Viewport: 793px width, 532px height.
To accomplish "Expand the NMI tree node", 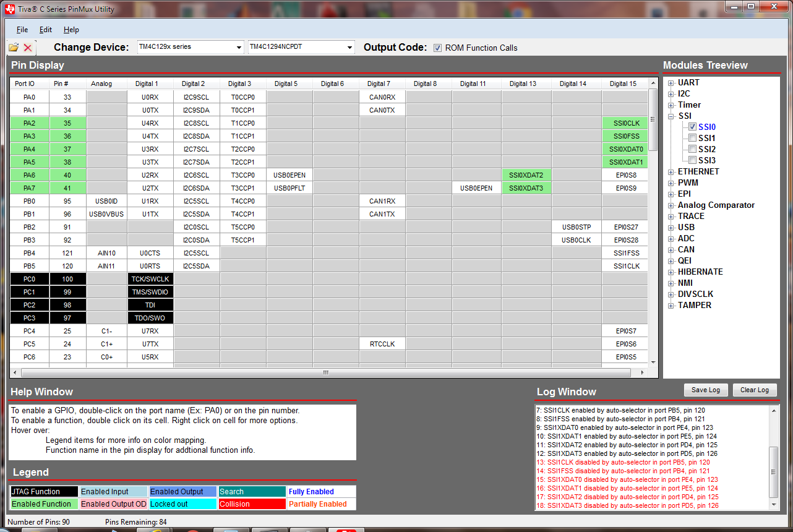I will pos(671,283).
